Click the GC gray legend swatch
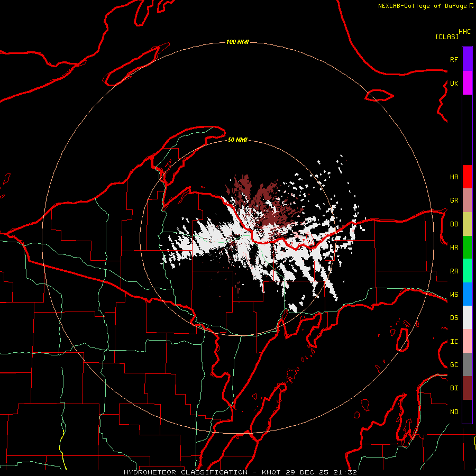 pyautogui.click(x=467, y=364)
